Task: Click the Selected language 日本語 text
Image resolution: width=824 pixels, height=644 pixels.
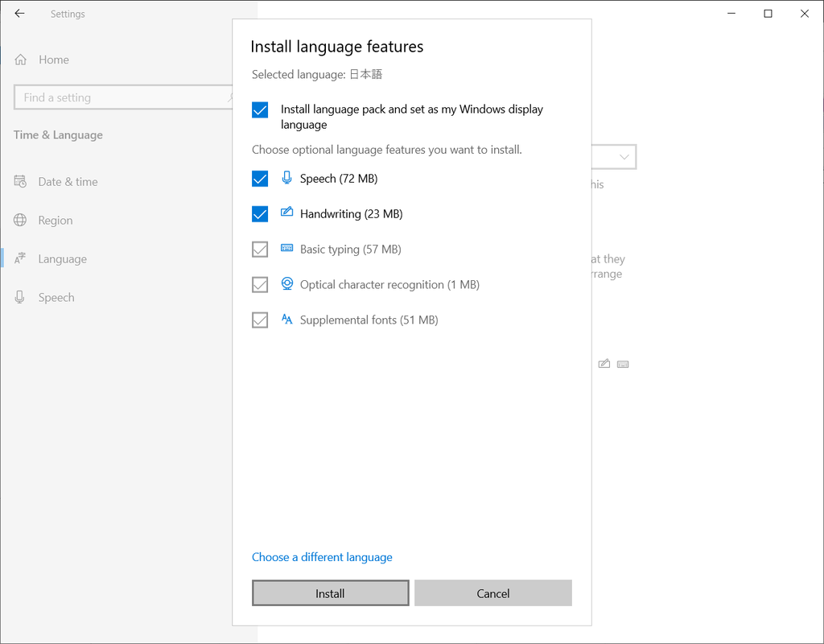Action: [317, 75]
